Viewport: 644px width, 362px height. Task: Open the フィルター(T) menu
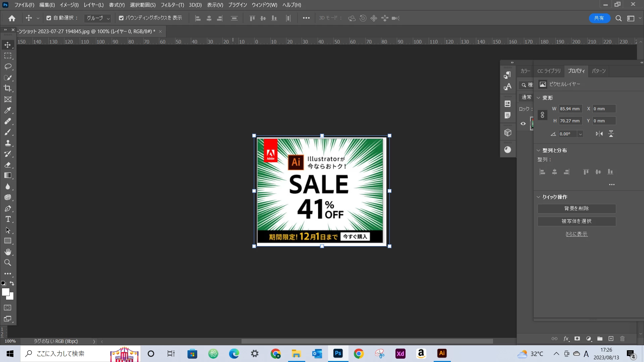[172, 5]
